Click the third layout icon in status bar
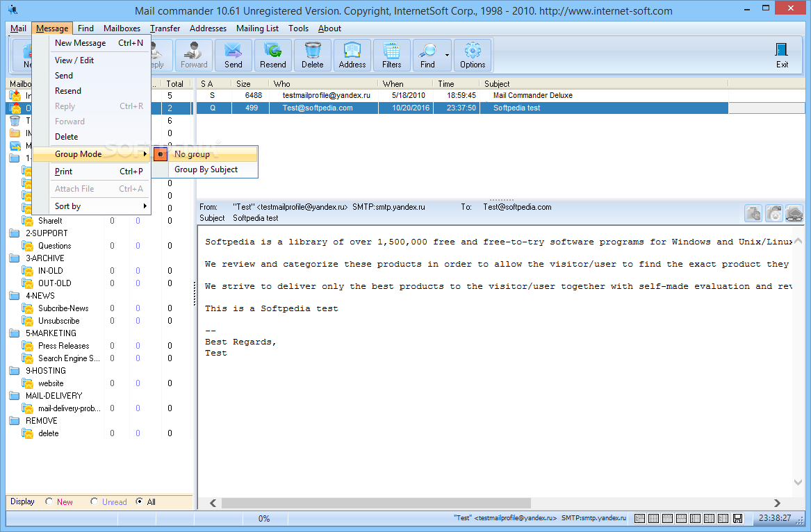This screenshot has width=811, height=532. click(x=668, y=518)
